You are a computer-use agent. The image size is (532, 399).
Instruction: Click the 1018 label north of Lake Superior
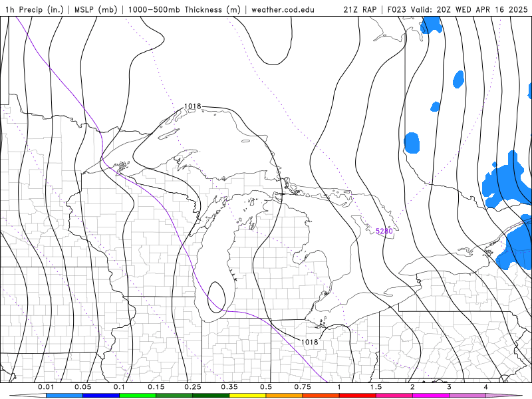click(192, 106)
